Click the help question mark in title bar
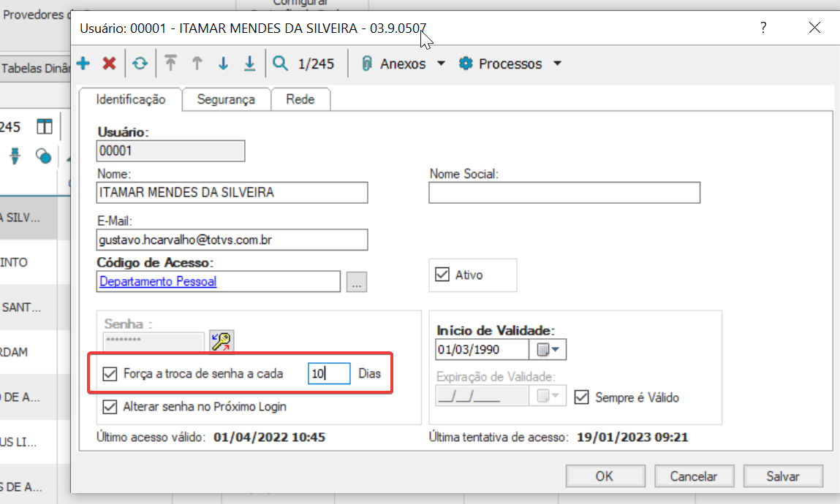This screenshot has width=840, height=504. click(763, 27)
